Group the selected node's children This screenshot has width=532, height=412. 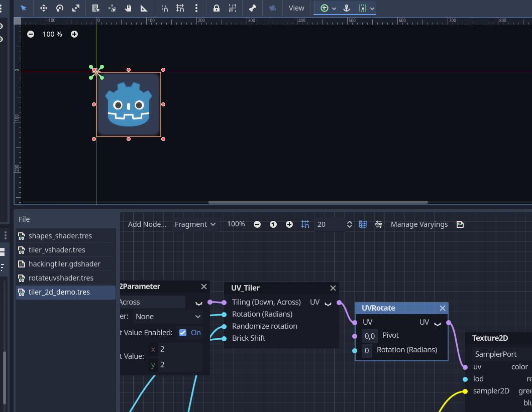(x=233, y=8)
